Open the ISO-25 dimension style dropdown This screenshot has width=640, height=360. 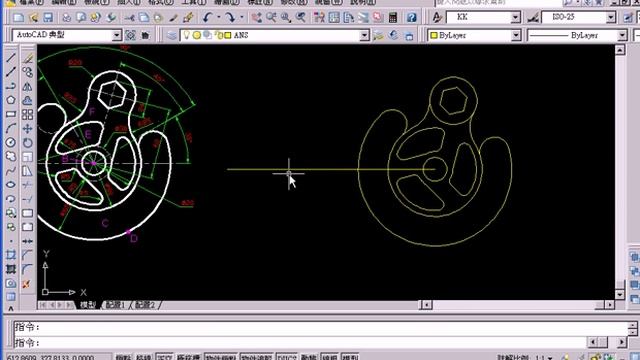pyautogui.click(x=611, y=17)
